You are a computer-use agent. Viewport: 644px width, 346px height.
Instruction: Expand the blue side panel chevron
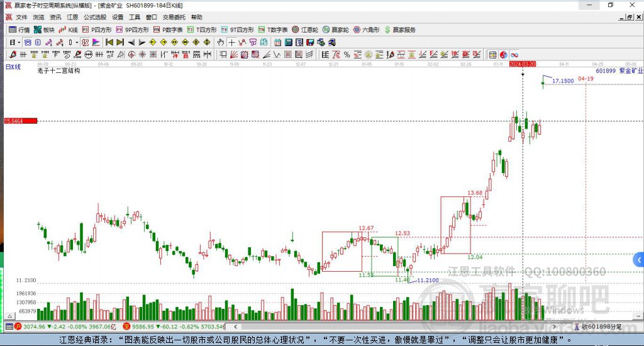(x=639, y=260)
